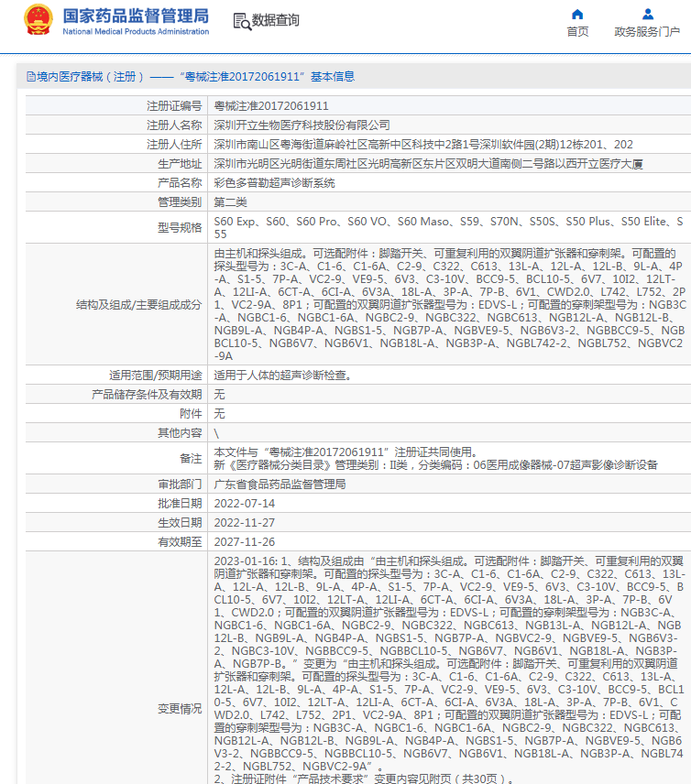
Task: Click approval date 2022-07-14
Action: pyautogui.click(x=245, y=504)
